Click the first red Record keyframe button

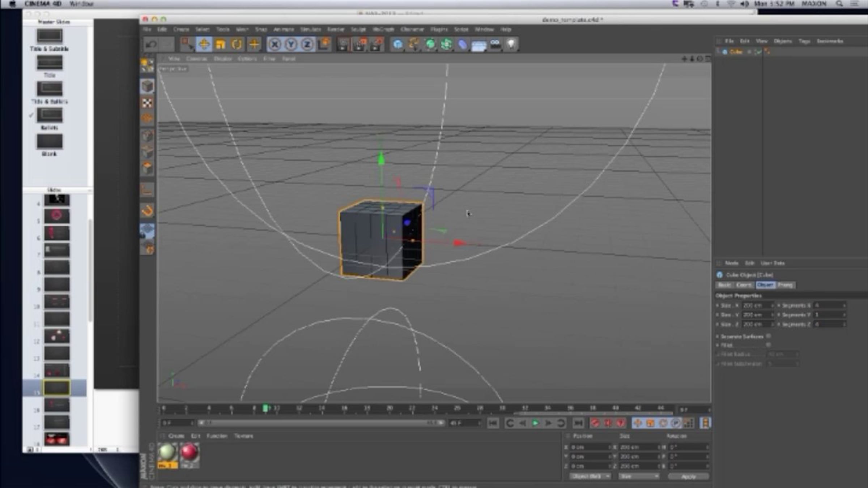[x=595, y=423]
